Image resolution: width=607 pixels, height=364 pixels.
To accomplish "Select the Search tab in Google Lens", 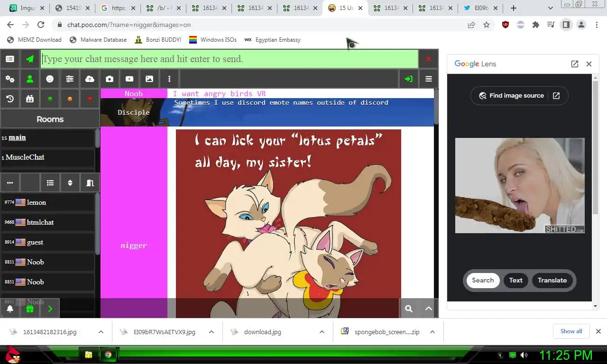I will click(x=483, y=280).
